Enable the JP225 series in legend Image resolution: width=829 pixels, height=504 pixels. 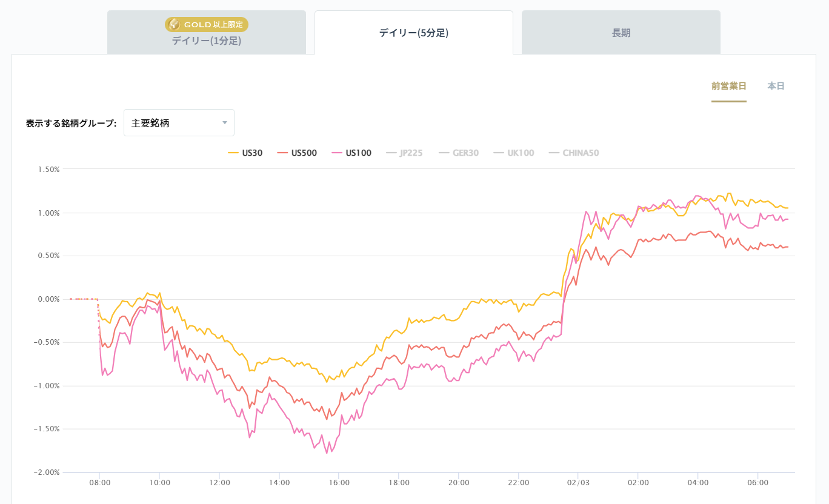coord(404,153)
